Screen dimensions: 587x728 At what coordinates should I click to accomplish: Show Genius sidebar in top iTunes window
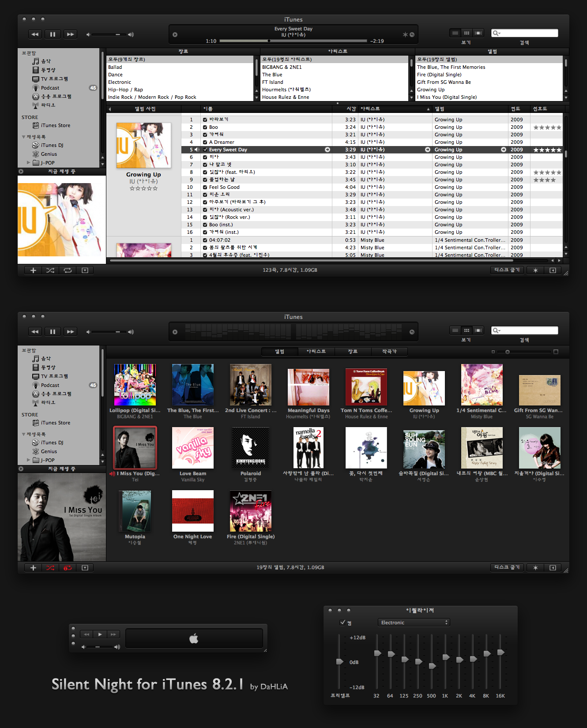tap(553, 270)
